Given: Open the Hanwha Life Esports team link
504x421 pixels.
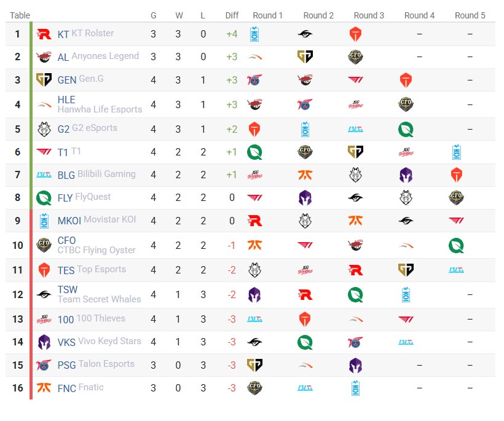Looking at the screenshot, I should [x=100, y=109].
